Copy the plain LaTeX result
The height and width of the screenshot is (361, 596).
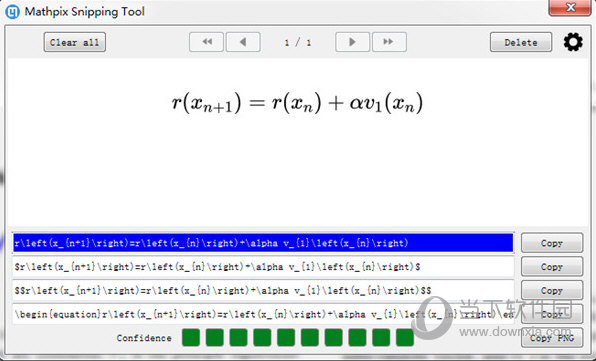pyautogui.click(x=552, y=243)
